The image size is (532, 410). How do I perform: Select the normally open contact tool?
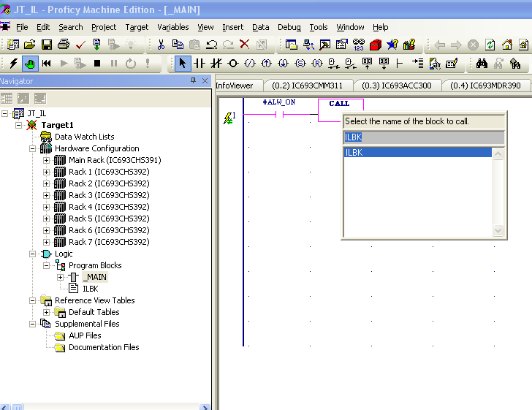(199, 64)
